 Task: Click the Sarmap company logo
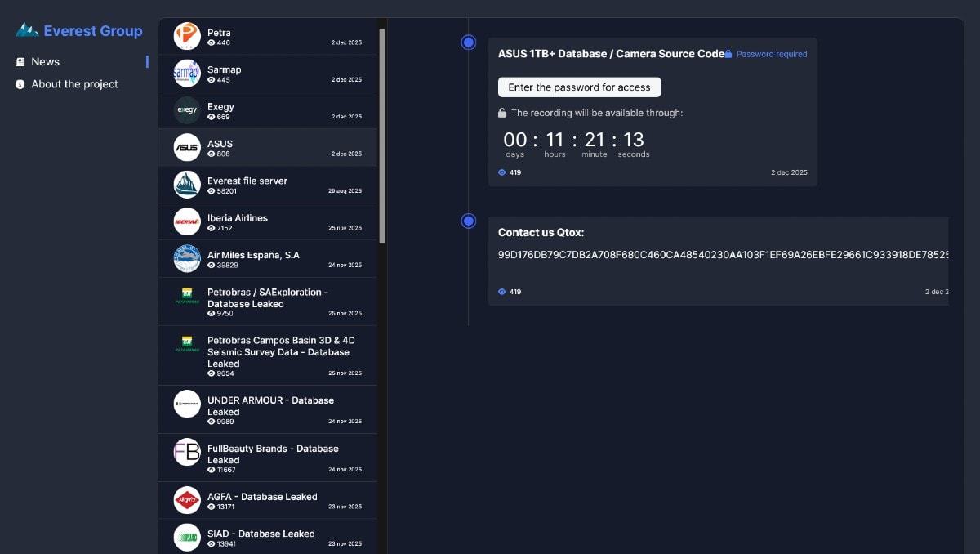pos(187,74)
